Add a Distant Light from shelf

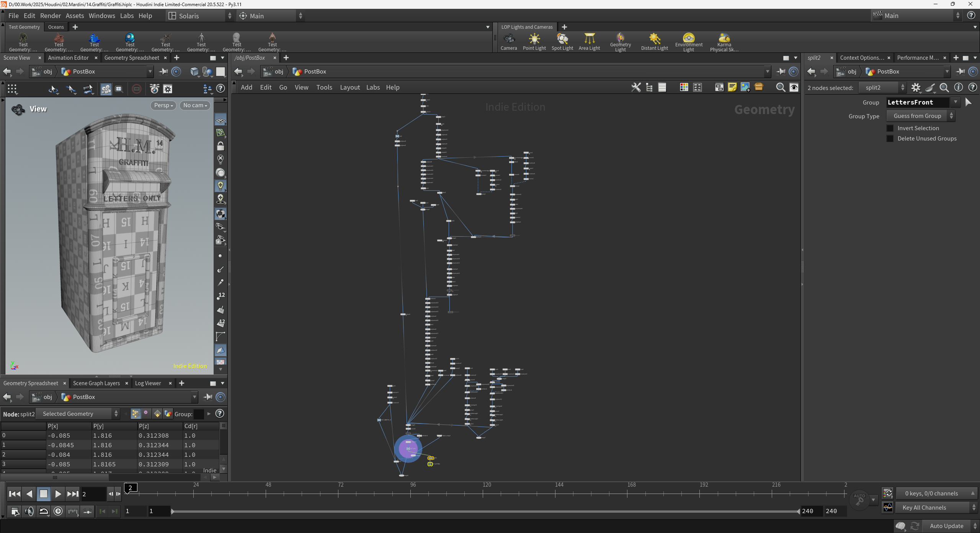(655, 42)
